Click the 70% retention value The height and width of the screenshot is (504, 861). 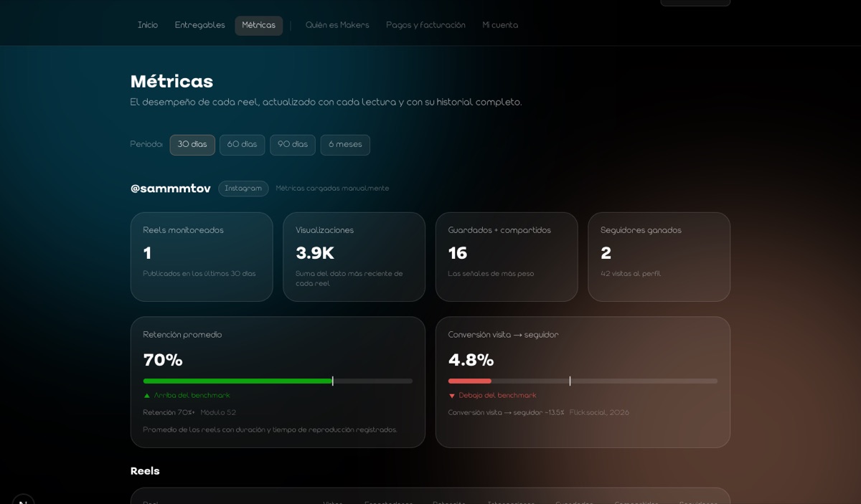[163, 360]
